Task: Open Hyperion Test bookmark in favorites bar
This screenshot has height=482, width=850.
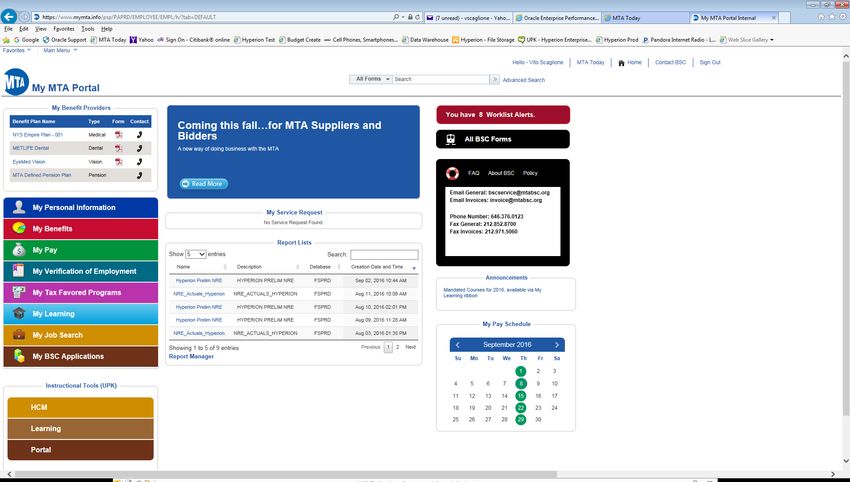Action: 255,40
